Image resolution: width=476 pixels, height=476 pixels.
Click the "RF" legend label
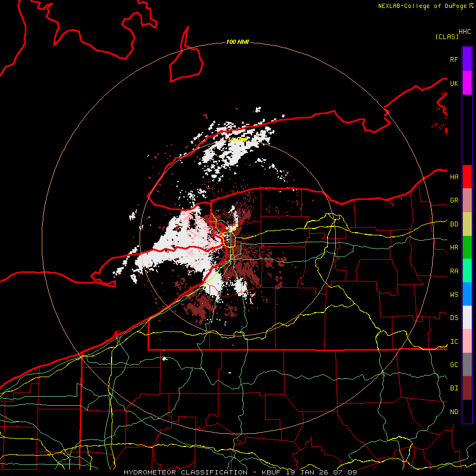[454, 60]
